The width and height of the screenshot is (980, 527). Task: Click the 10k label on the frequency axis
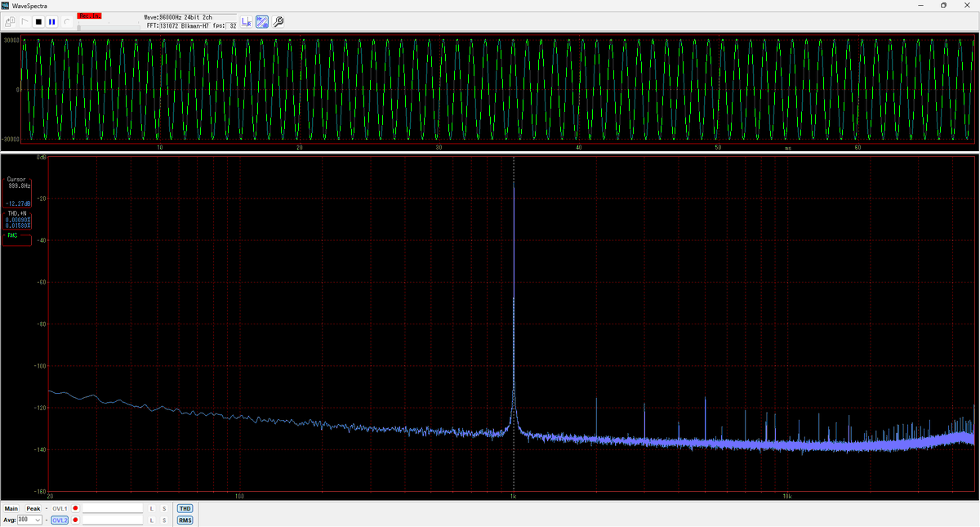click(x=786, y=496)
